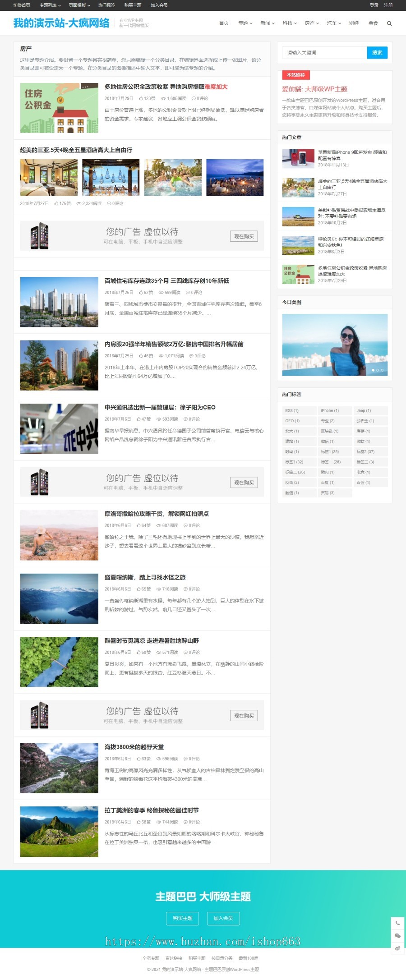Click the 登录 link
Image resolution: width=406 pixels, height=980 pixels.
(374, 5)
